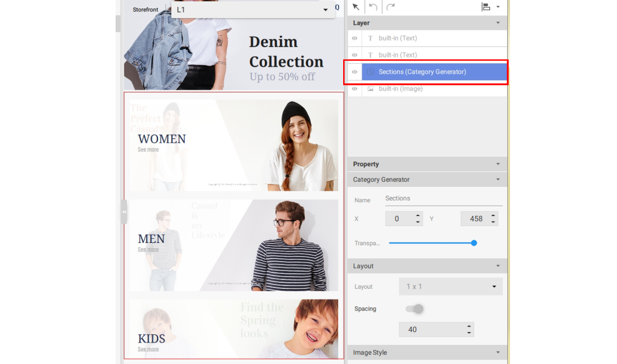Click the Storefront label

(146, 10)
